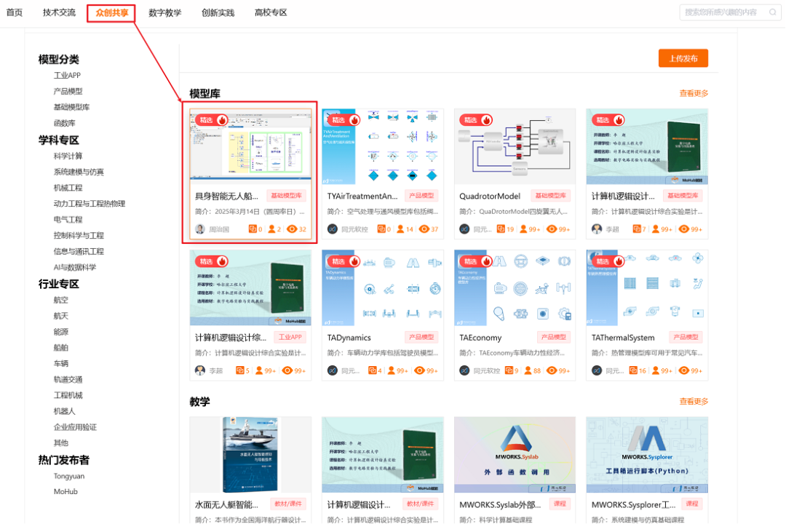Click 周治国's avatar on the highlighted card
786x532 pixels.
(200, 229)
